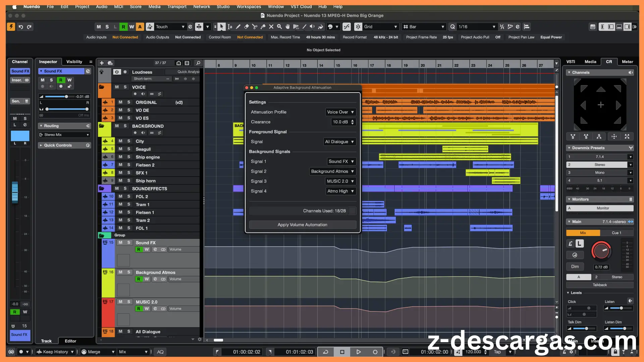Expand the Routing section in Inspector
The image size is (644, 362).
click(64, 126)
